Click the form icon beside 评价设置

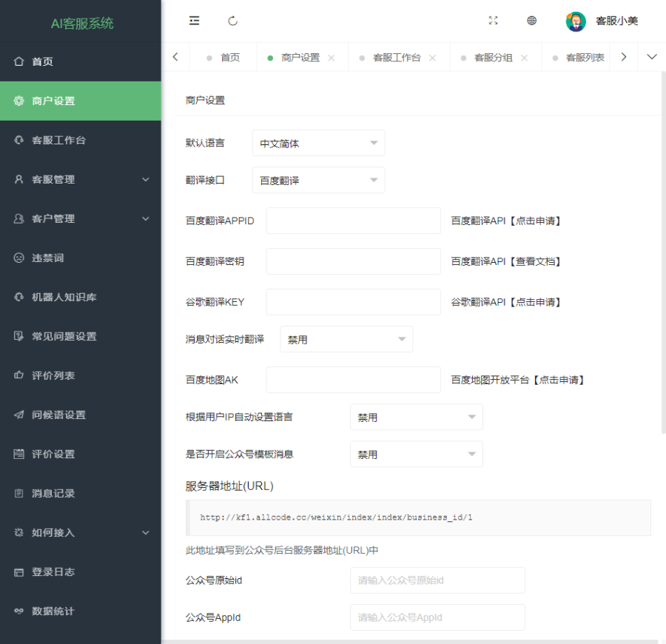click(x=18, y=454)
